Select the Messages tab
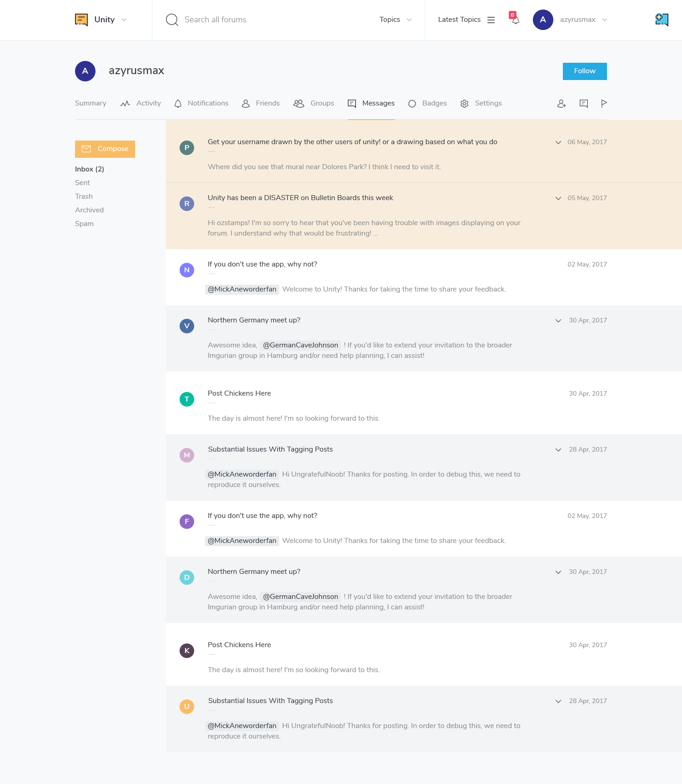The image size is (682, 784). (x=371, y=103)
